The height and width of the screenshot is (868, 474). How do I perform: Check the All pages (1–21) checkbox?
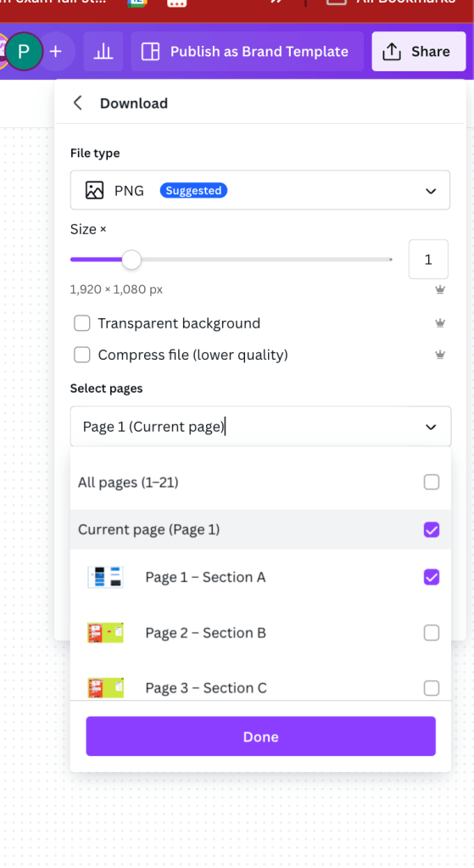432,482
